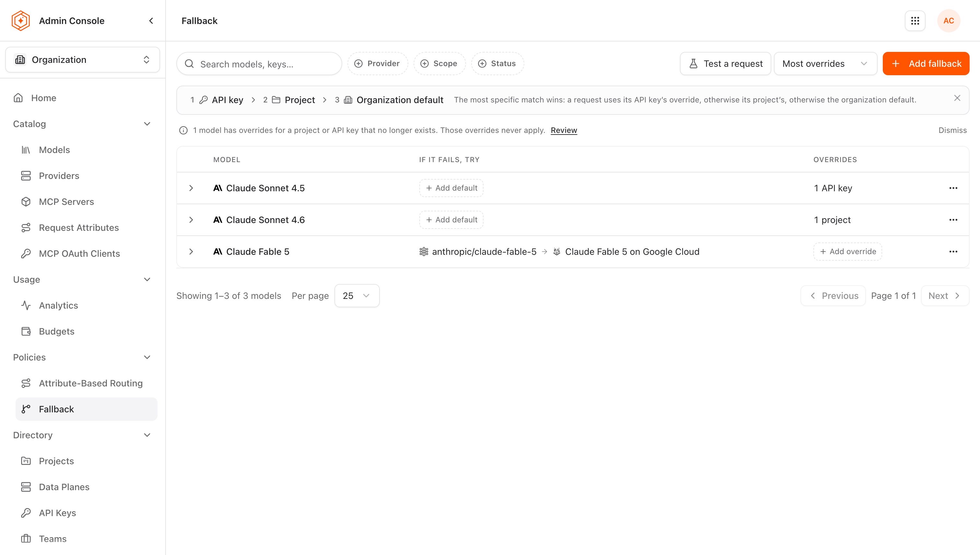Open more options for Claude Sonnet 4.6
This screenshot has width=980, height=555.
pyautogui.click(x=953, y=220)
